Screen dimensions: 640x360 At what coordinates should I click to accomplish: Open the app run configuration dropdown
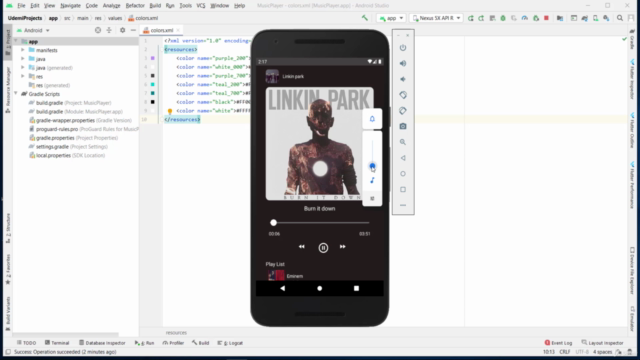(391, 18)
